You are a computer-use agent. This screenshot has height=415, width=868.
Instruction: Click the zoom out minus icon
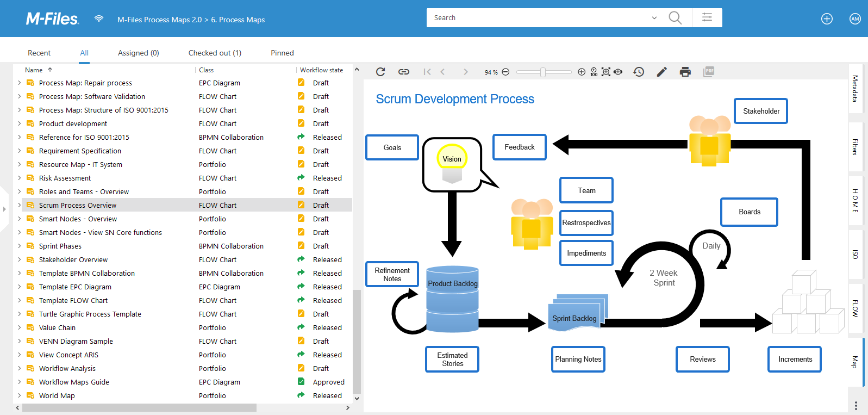click(x=505, y=72)
